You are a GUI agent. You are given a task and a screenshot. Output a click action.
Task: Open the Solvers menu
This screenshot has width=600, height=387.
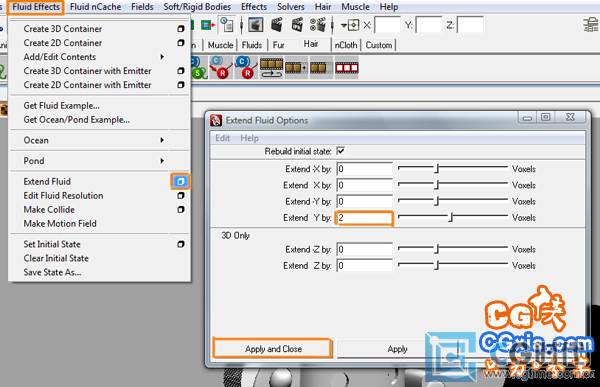pyautogui.click(x=291, y=7)
